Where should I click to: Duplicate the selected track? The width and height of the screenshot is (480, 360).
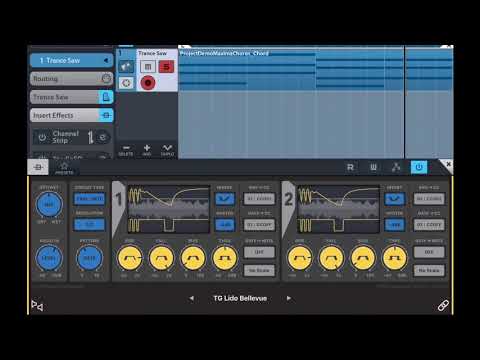(x=167, y=150)
